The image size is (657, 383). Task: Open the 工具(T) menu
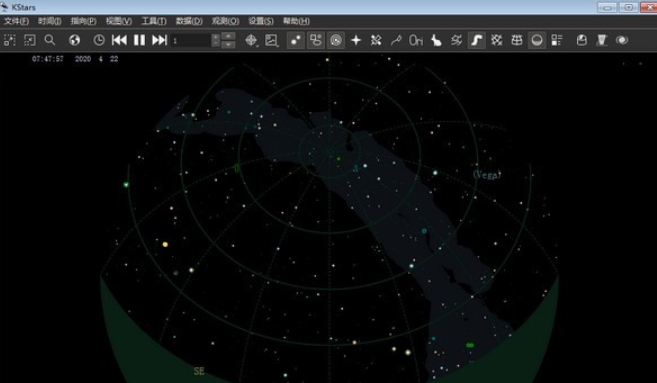click(154, 21)
